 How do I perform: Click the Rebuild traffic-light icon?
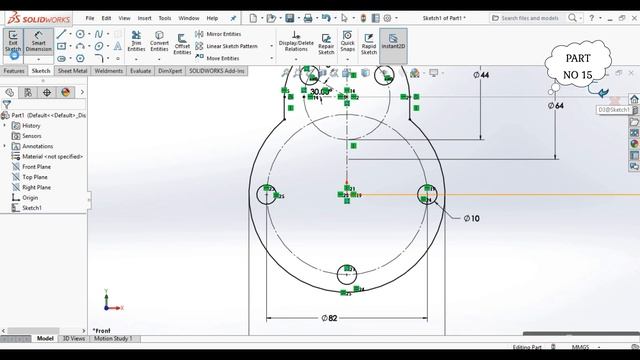[x=363, y=18]
